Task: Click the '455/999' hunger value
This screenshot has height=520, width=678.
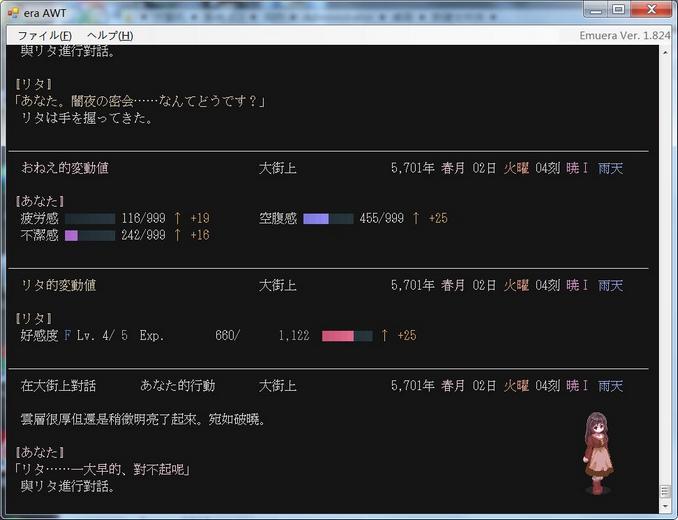Action: [382, 218]
